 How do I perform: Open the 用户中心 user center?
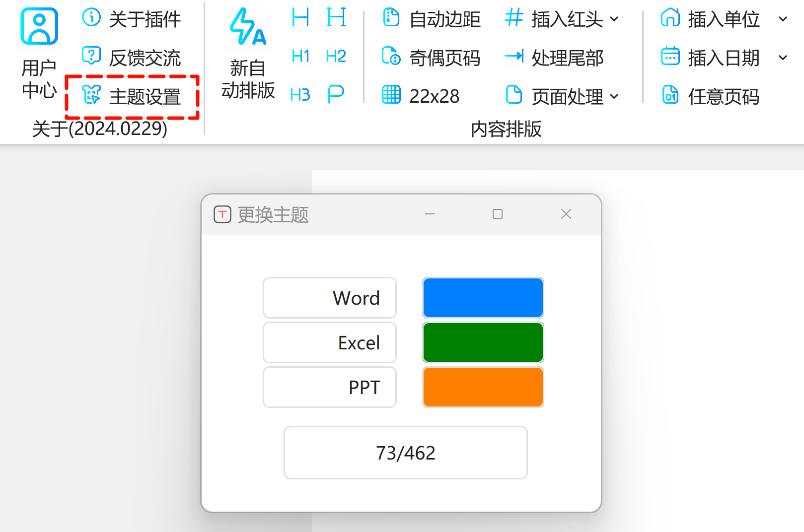39,54
